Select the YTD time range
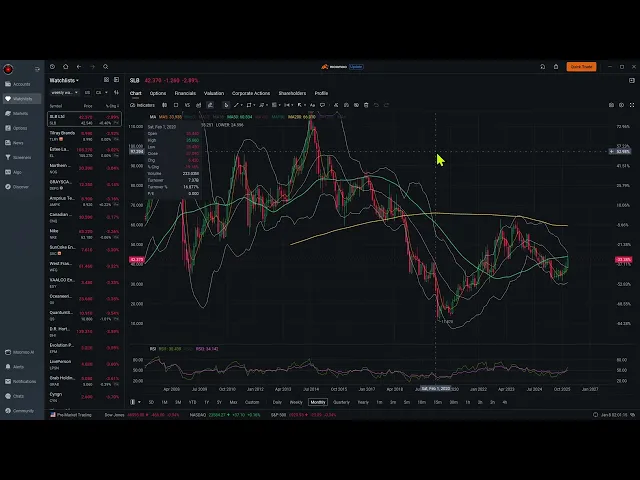The image size is (640, 480). (x=192, y=402)
